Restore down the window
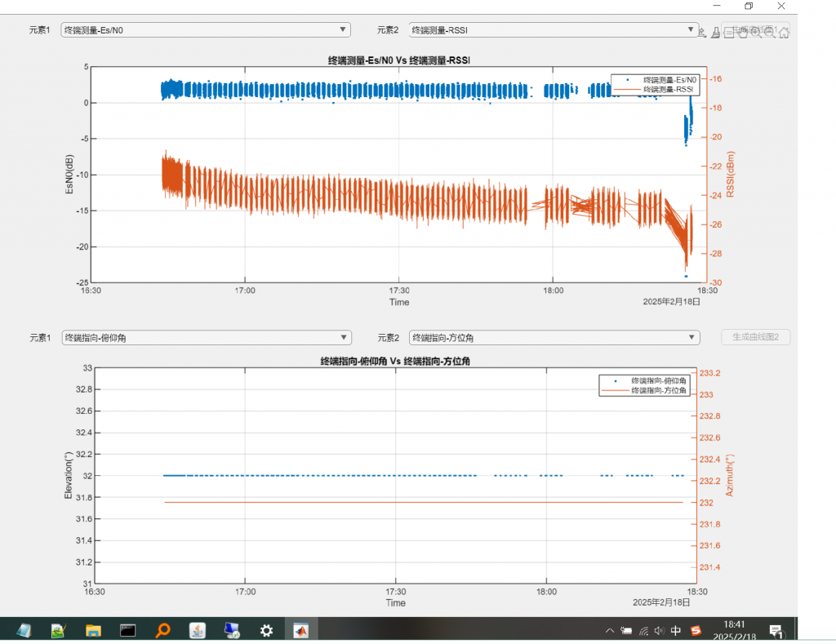 pos(749,6)
